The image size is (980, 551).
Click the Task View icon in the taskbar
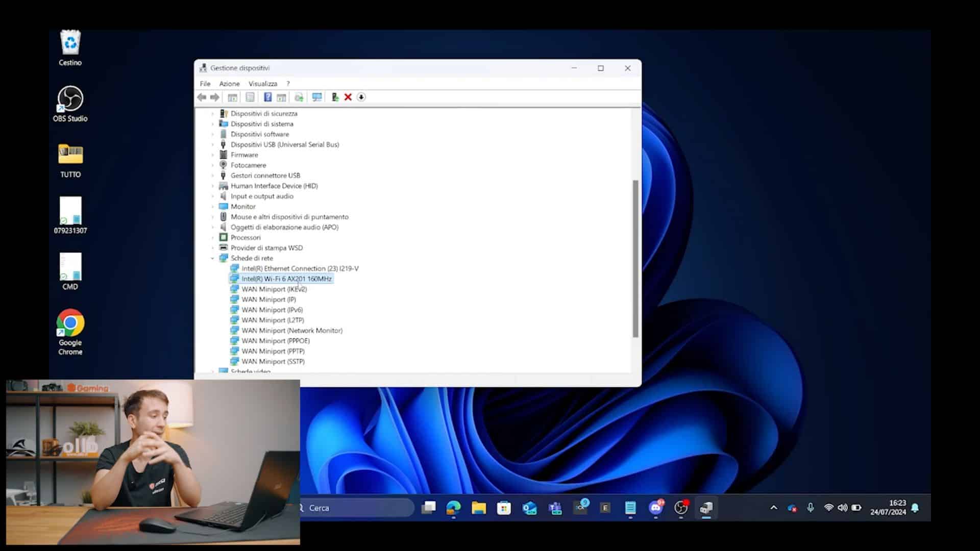pos(428,508)
